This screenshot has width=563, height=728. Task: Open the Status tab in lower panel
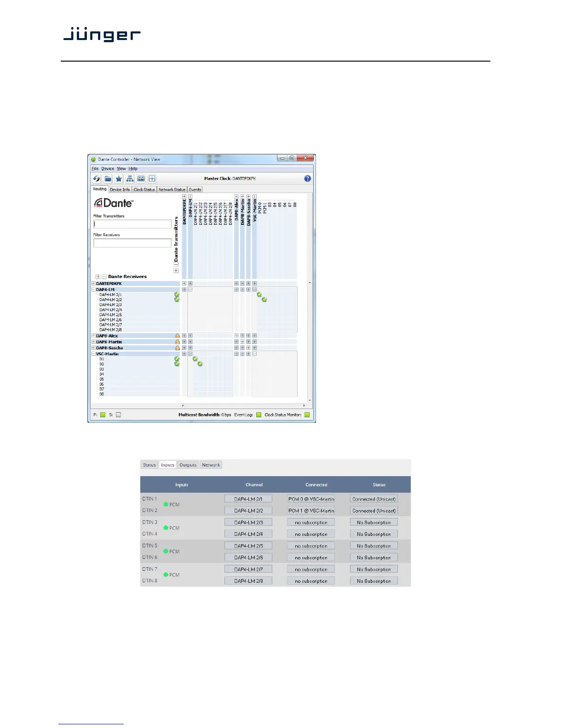(x=149, y=465)
